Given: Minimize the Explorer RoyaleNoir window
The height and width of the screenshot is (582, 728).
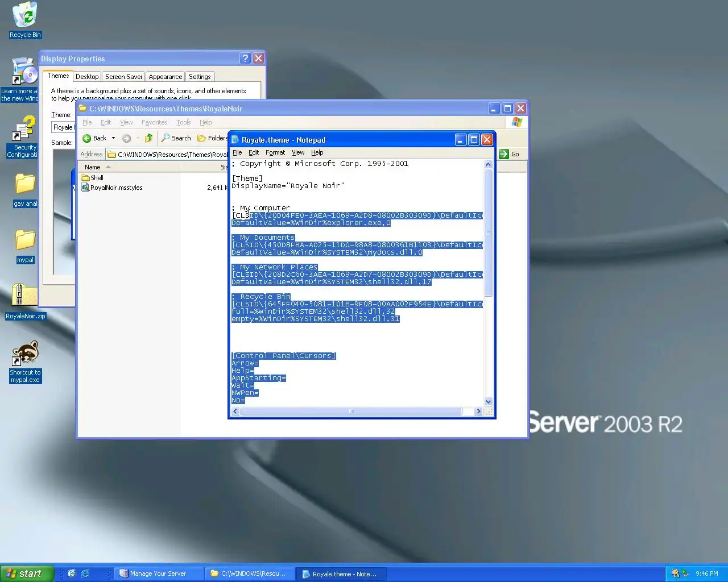Looking at the screenshot, I should pyautogui.click(x=494, y=109).
